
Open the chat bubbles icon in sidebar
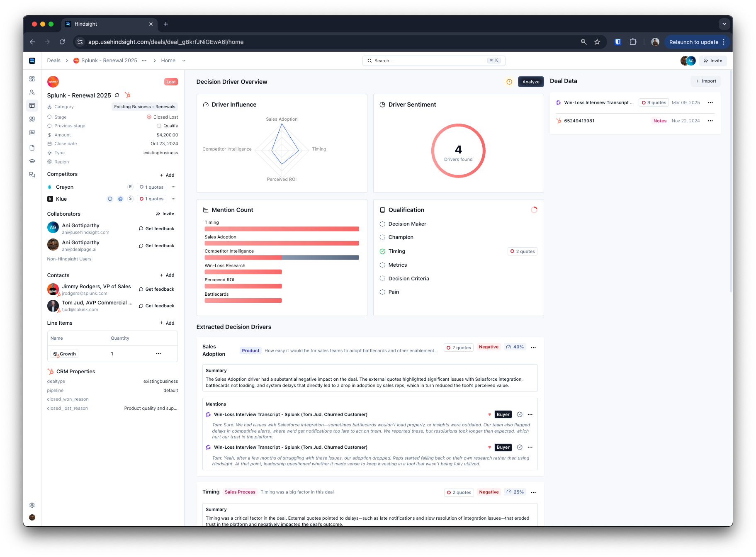[32, 175]
